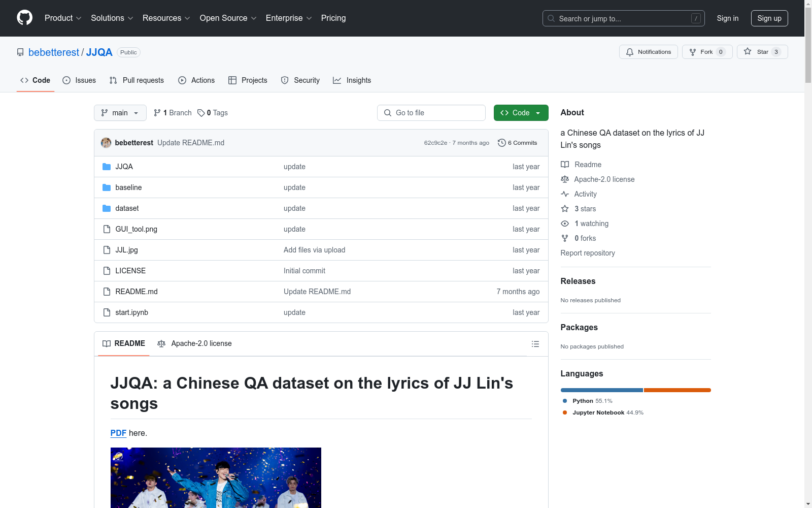Open the 'Add files via upload' commit message
Image resolution: width=812 pixels, height=508 pixels.
pyautogui.click(x=314, y=250)
